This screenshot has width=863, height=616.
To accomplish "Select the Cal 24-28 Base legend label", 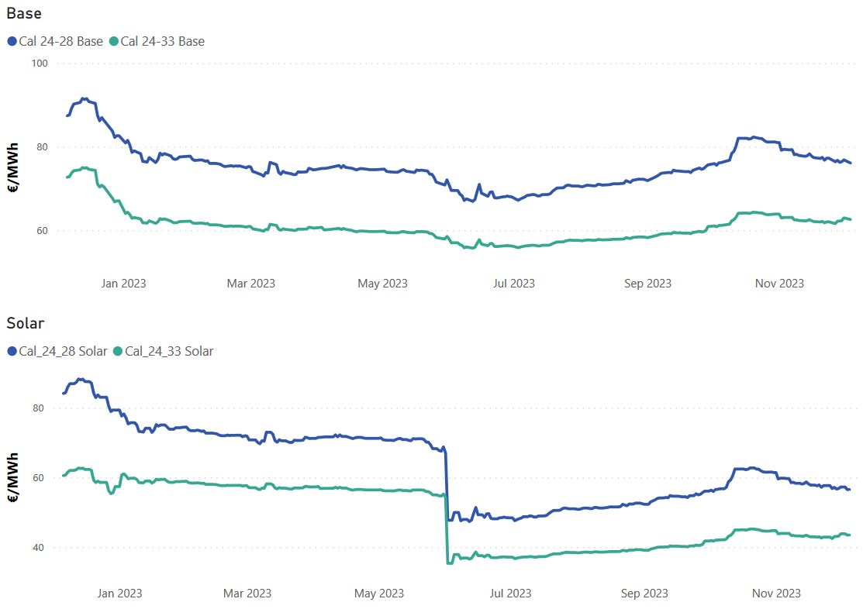I will pyautogui.click(x=60, y=42).
